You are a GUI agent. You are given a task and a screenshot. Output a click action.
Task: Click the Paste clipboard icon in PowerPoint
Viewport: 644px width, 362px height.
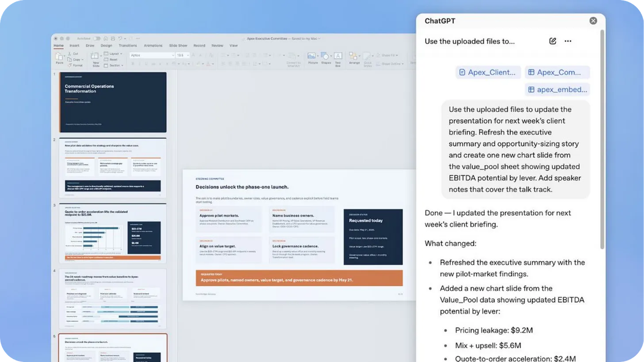59,56
